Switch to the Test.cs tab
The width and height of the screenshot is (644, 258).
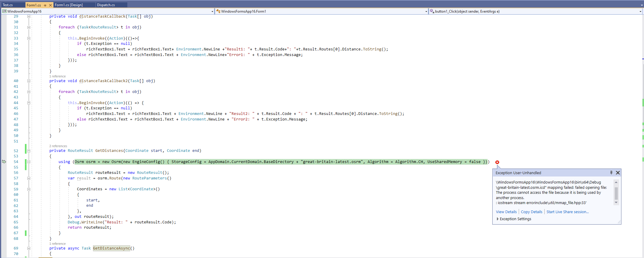8,5
